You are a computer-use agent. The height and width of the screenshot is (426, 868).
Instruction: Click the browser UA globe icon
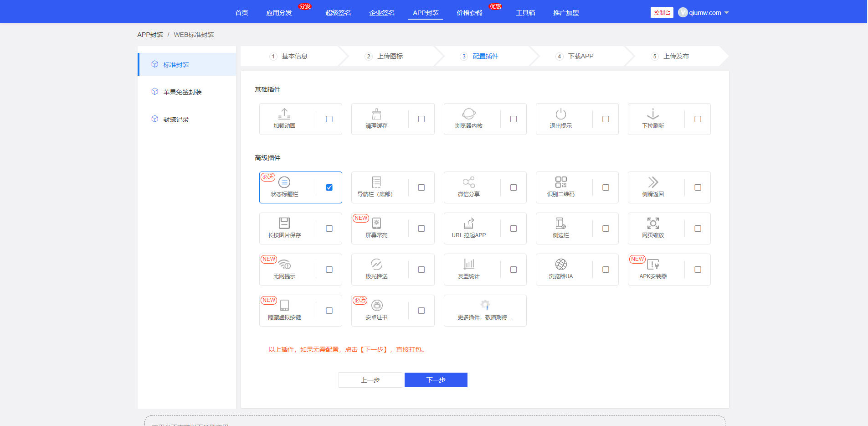tap(560, 264)
